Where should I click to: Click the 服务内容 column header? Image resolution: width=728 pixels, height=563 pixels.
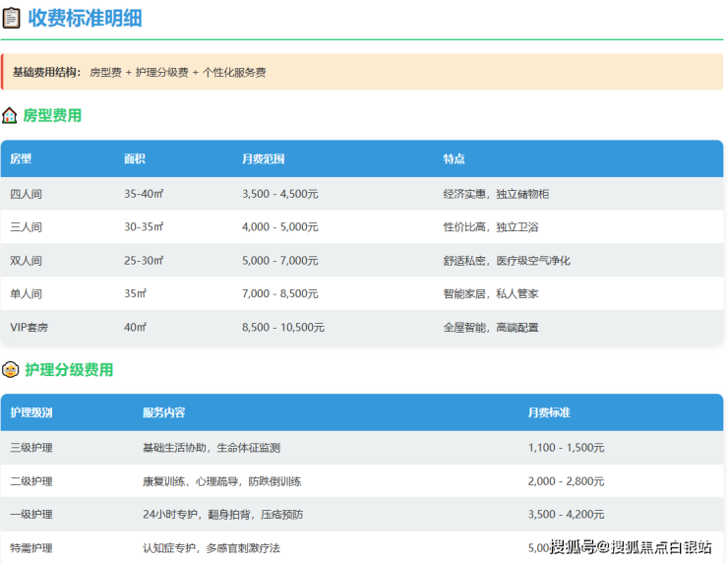(x=163, y=412)
